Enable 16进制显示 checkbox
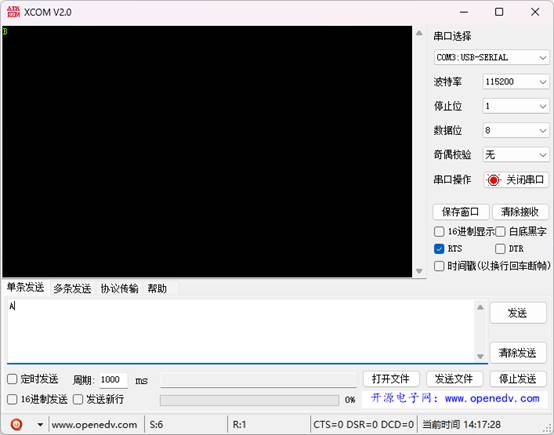554x435 pixels. click(439, 232)
